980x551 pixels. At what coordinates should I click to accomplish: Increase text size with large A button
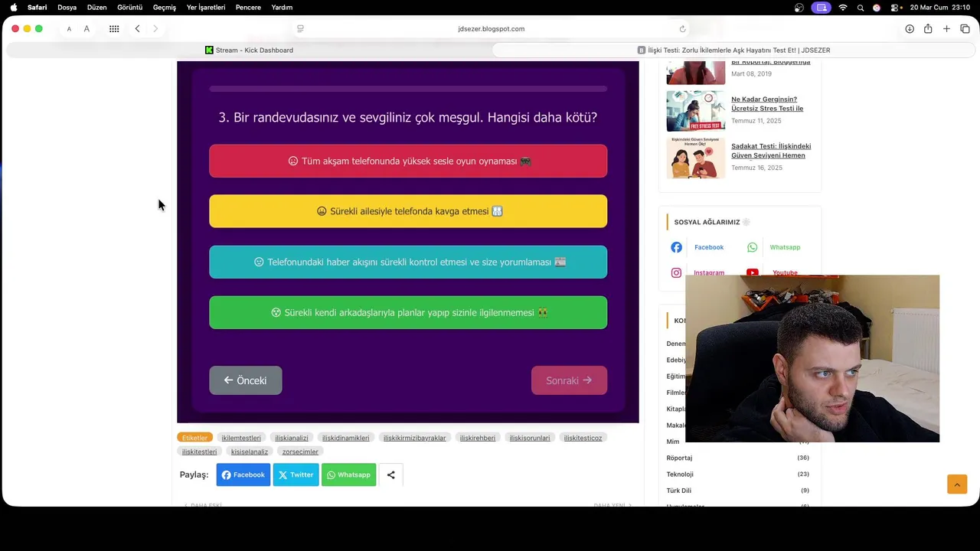click(87, 29)
